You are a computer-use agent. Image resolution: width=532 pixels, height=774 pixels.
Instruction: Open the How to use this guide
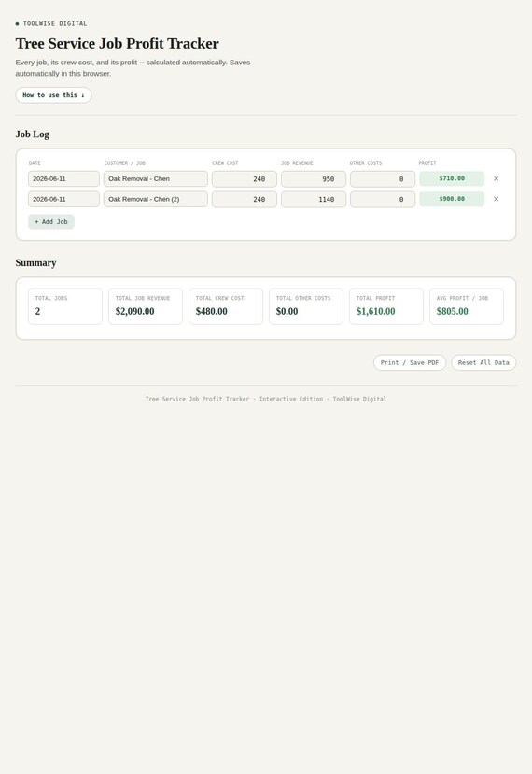[x=53, y=95]
